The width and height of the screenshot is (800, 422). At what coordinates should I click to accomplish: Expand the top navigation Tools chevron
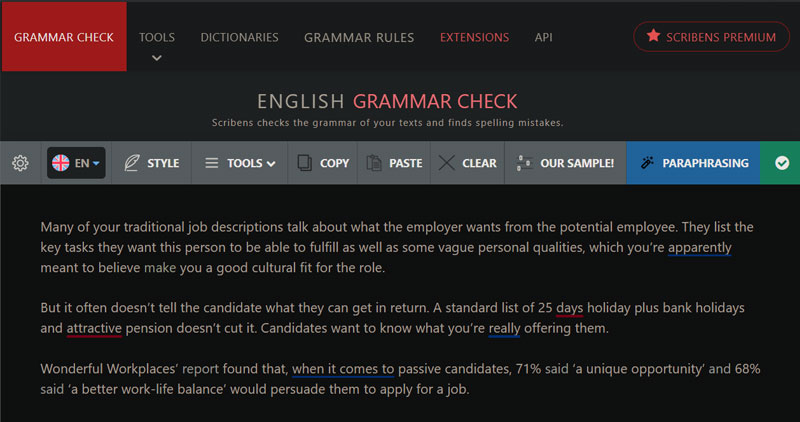(x=157, y=57)
